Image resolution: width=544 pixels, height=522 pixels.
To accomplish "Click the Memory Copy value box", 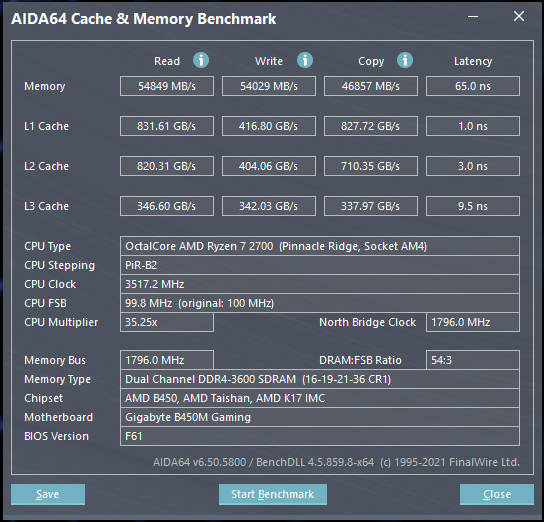I will tap(371, 86).
